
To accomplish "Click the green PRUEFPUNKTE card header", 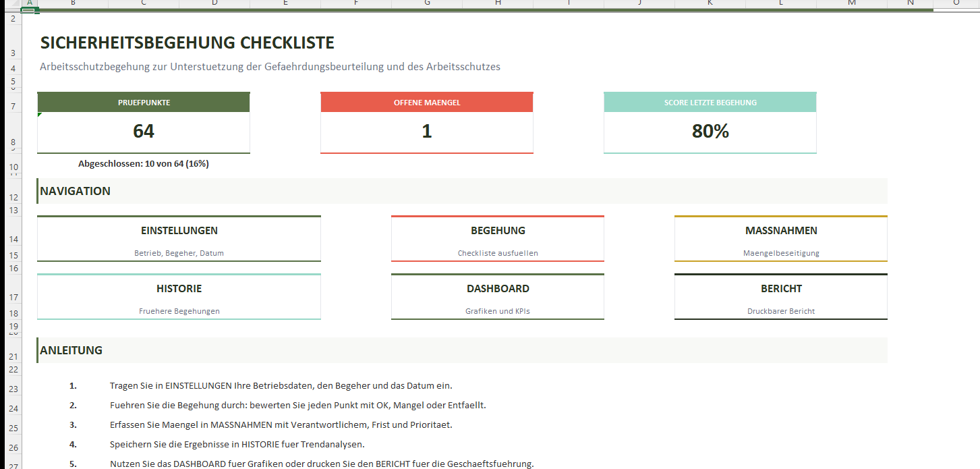I will [x=144, y=103].
